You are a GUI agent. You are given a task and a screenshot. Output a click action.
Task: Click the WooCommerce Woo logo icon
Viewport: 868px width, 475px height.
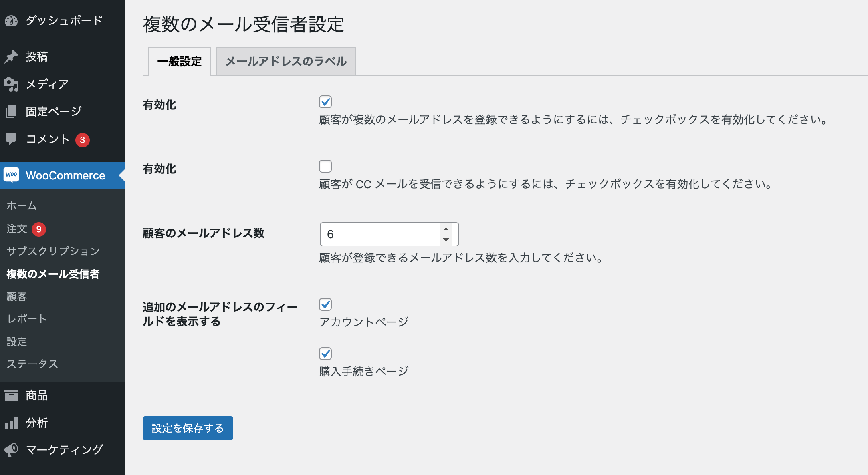click(x=11, y=175)
